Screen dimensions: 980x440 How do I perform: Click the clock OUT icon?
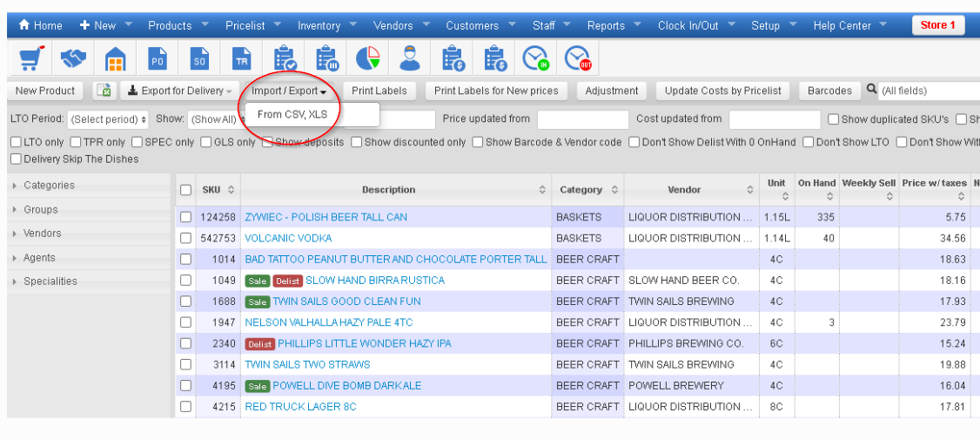[577, 59]
